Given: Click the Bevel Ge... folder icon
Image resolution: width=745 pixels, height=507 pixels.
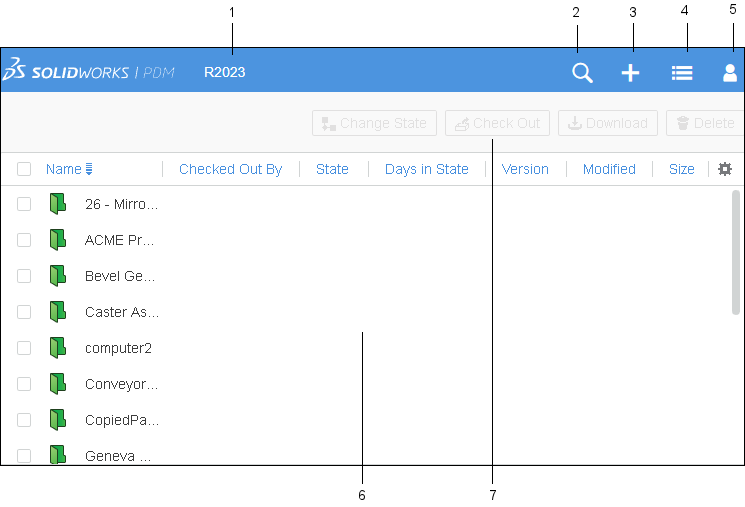Looking at the screenshot, I should click(58, 276).
